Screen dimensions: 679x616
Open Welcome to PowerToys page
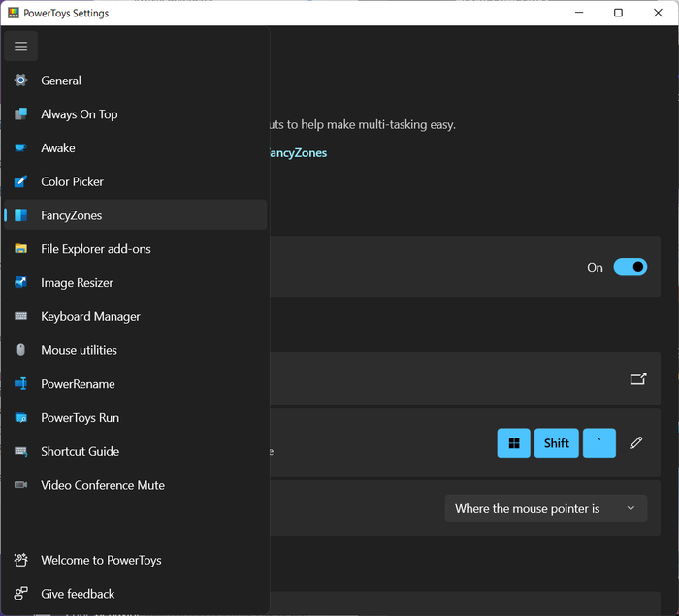point(101,560)
